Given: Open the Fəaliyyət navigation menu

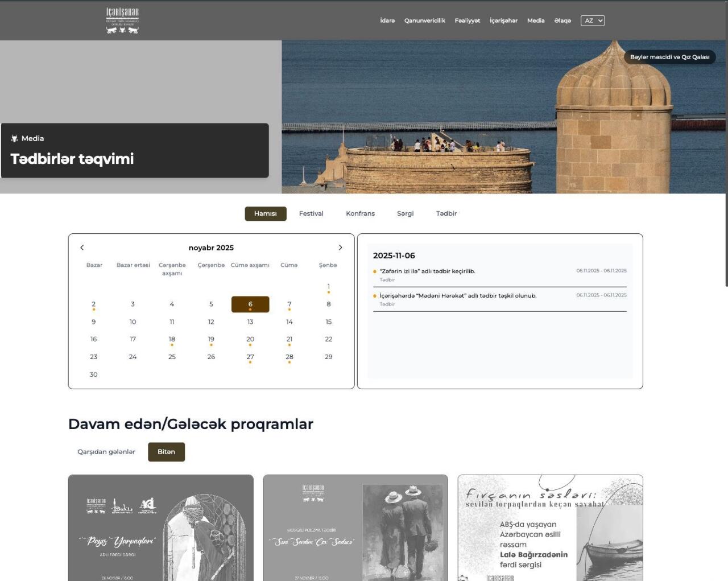Looking at the screenshot, I should point(467,20).
